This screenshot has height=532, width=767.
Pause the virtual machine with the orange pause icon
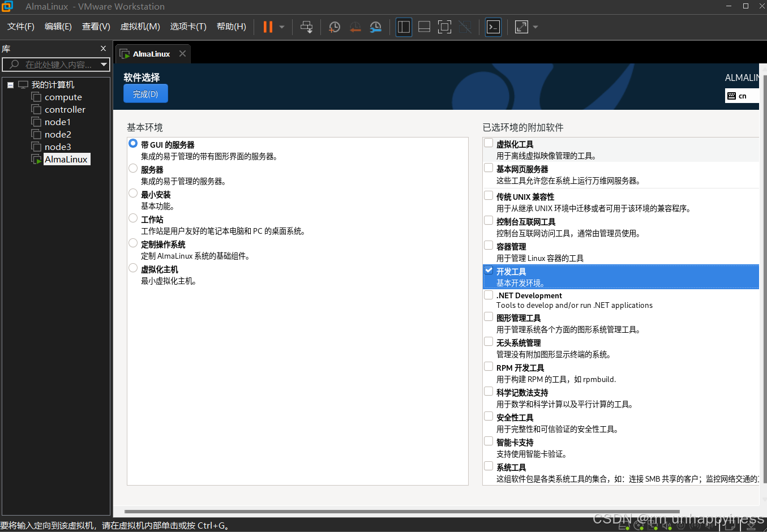(x=268, y=27)
